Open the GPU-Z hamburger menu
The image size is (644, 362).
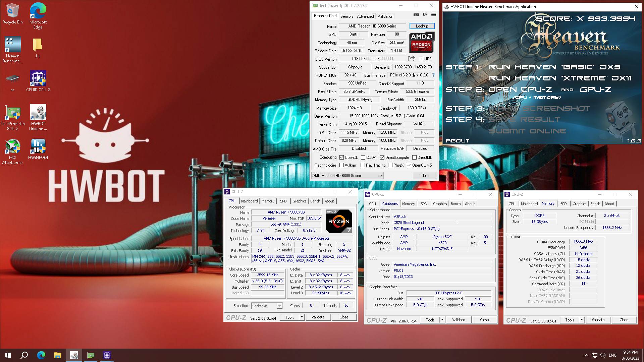pos(433,15)
